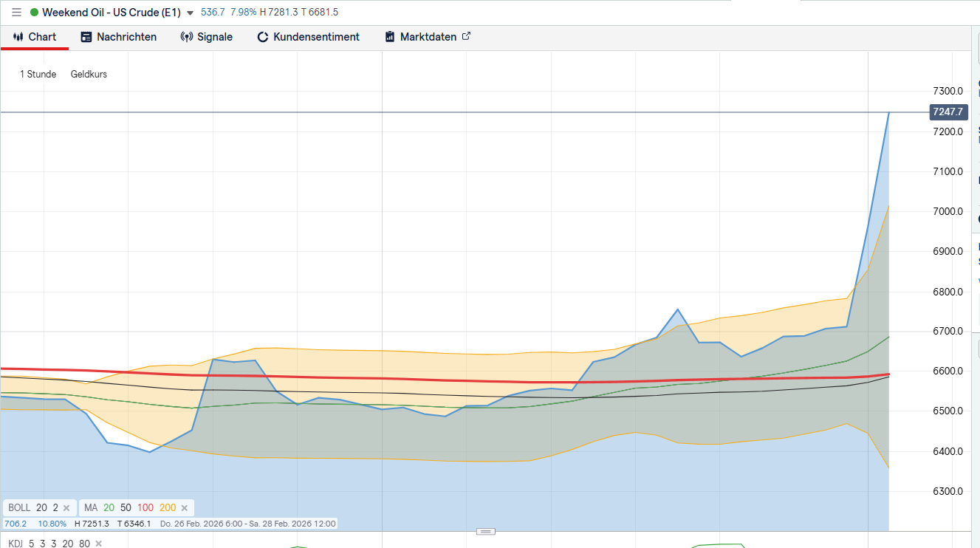Screen dimensions: 980x548
Task: Click the header high value H 7281.3
Action: tap(279, 13)
